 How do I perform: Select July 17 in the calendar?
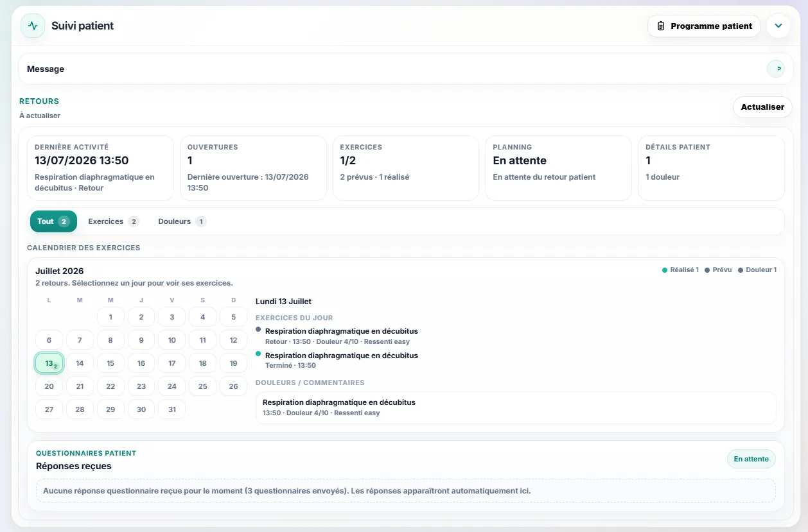tap(172, 363)
